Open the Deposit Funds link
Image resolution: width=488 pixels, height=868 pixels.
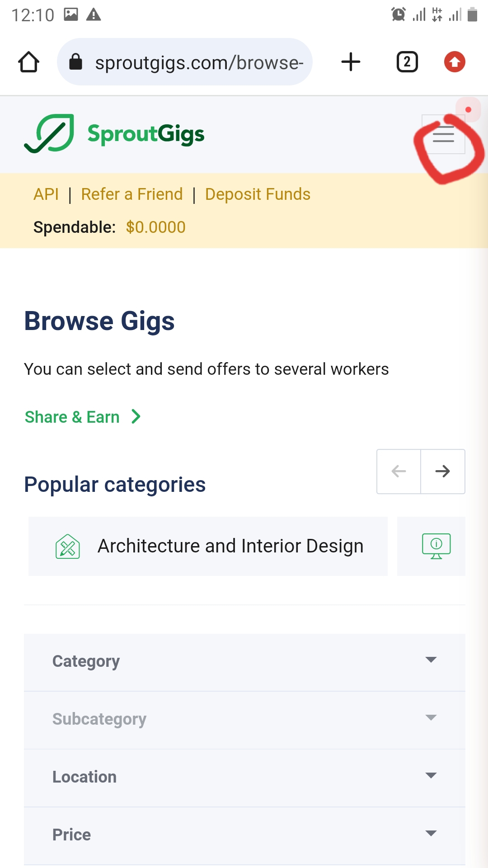pos(258,194)
